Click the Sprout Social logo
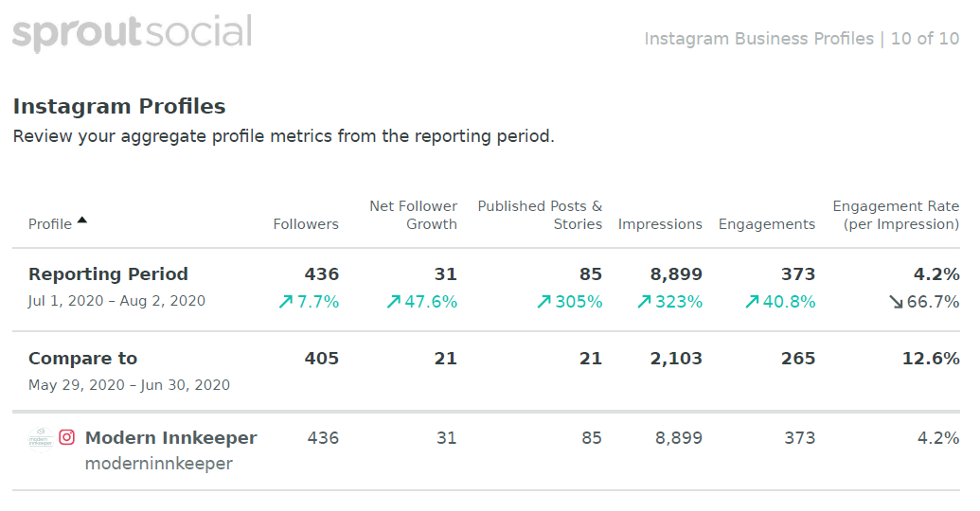Image resolution: width=980 pixels, height=511 pixels. click(x=132, y=32)
